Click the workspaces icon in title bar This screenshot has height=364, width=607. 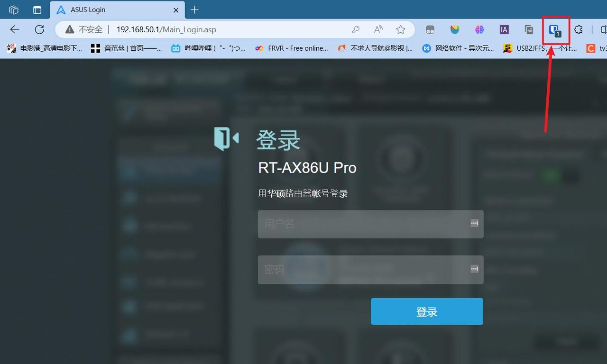[14, 9]
